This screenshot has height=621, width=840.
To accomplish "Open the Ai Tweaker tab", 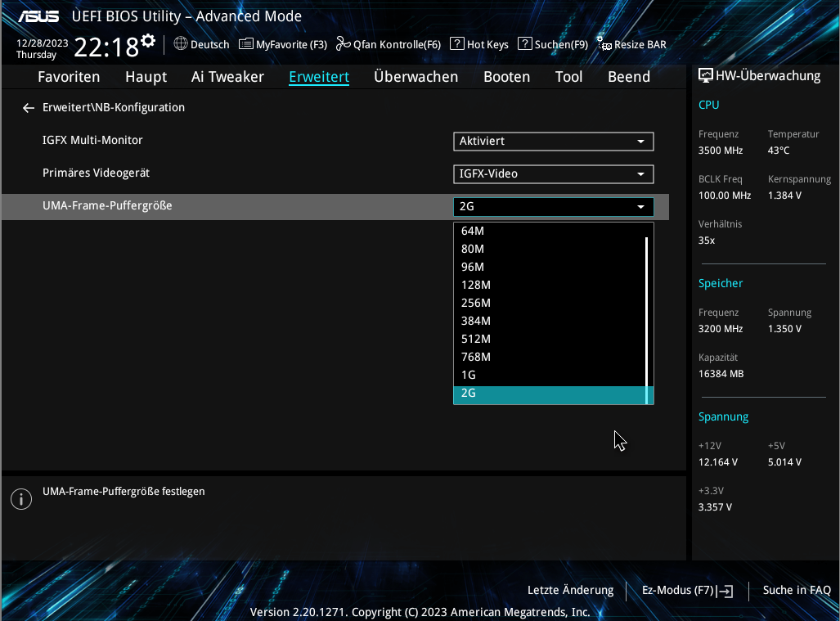I will pos(227,77).
